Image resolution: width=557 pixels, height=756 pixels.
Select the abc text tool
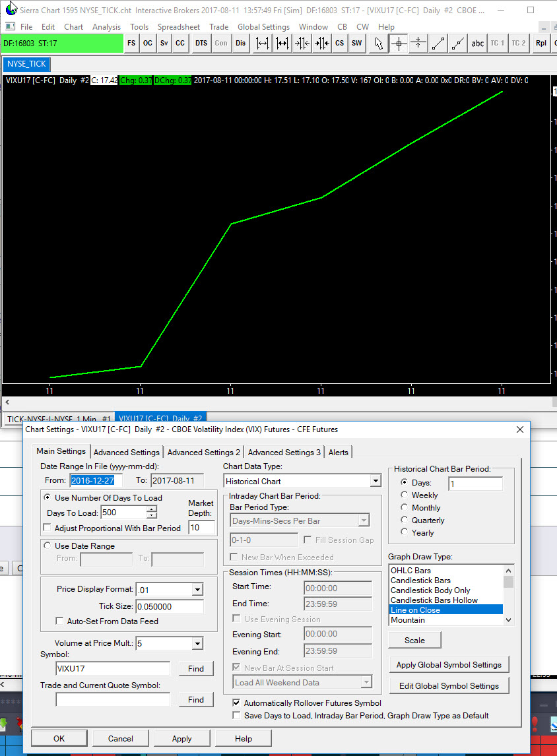[x=477, y=44]
